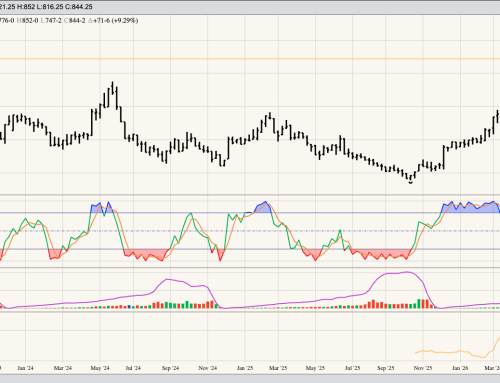Click the C:844.25 close value in header
Viewport: 500px width, 383px height.
click(79, 7)
